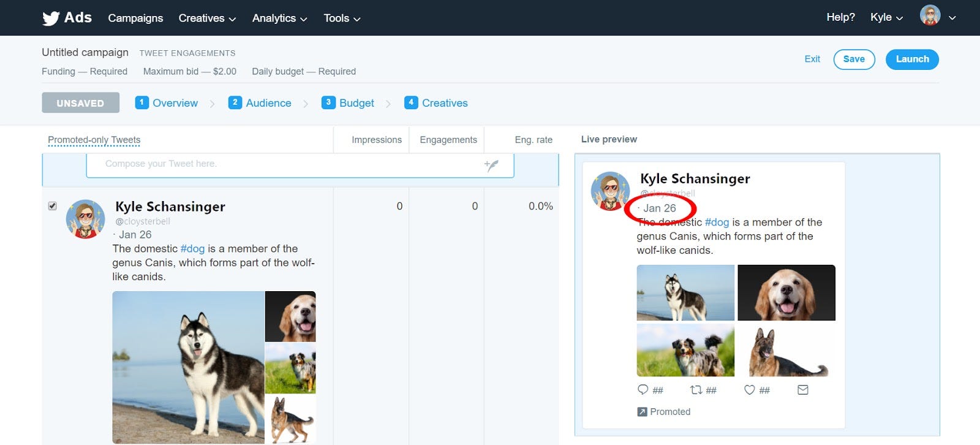Click the 0.0% engagement rate value
980x445 pixels.
point(541,206)
